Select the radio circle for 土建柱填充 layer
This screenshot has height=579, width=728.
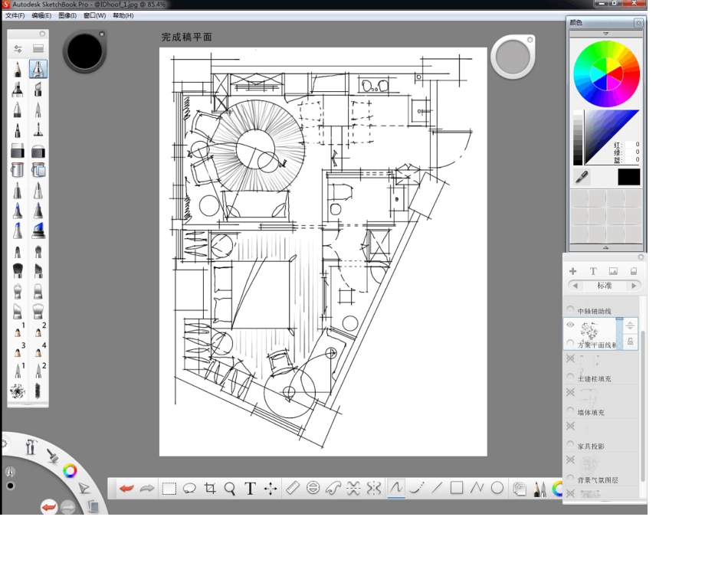[x=570, y=377]
